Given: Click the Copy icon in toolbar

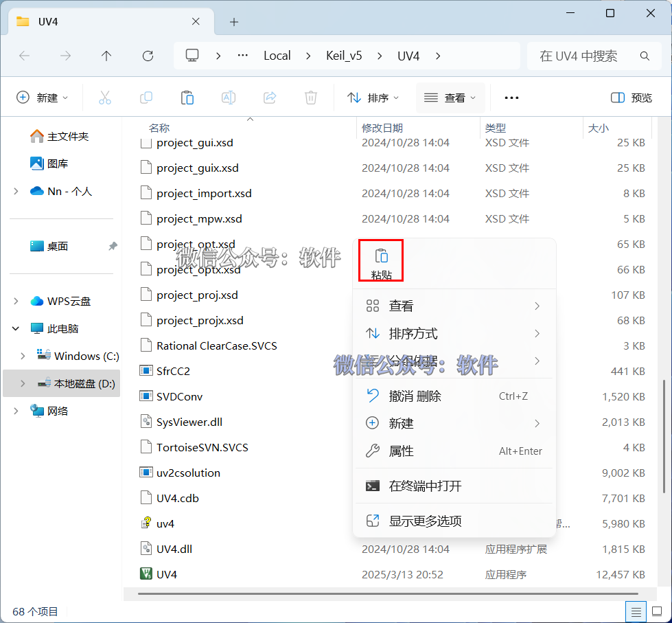Looking at the screenshot, I should [146, 98].
